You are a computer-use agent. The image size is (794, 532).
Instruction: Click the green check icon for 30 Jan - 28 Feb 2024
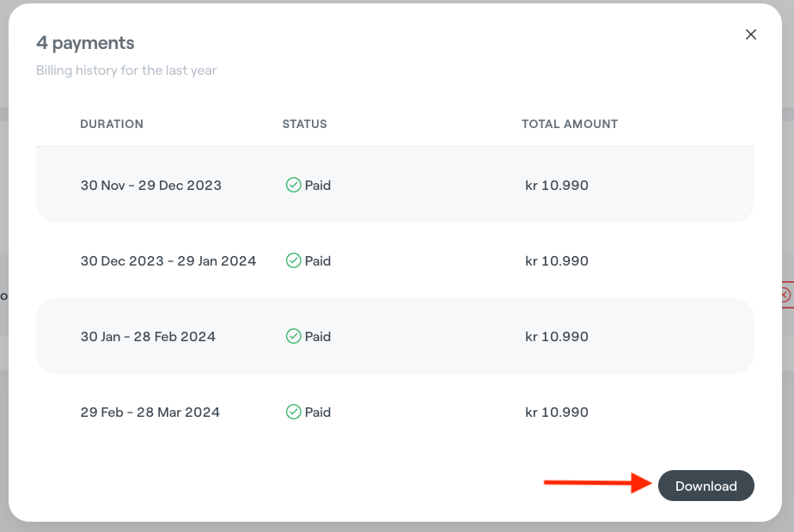[293, 336]
